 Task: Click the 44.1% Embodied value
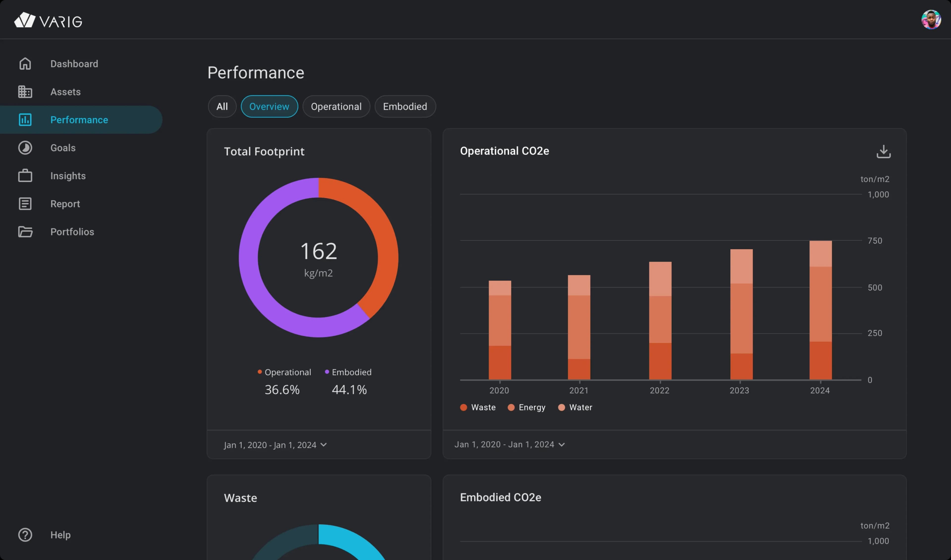(x=349, y=389)
